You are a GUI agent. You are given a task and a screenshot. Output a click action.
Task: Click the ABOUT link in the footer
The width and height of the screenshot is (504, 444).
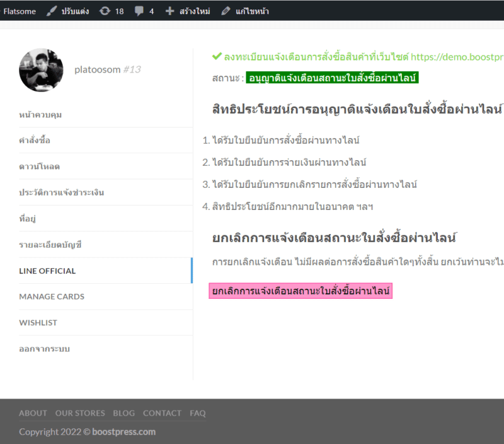[33, 413]
